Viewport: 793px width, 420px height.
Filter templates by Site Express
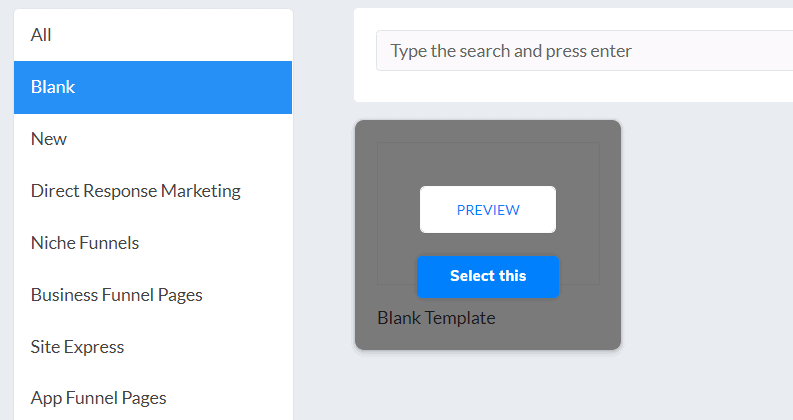point(153,347)
